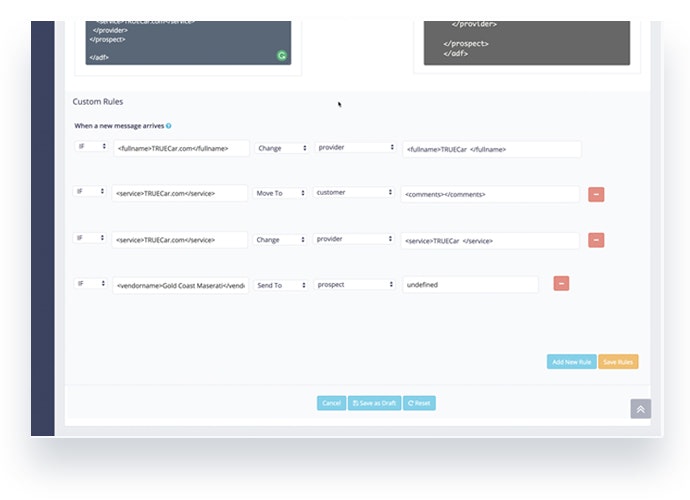Click the green Grammarly icon in the XML box

point(282,55)
